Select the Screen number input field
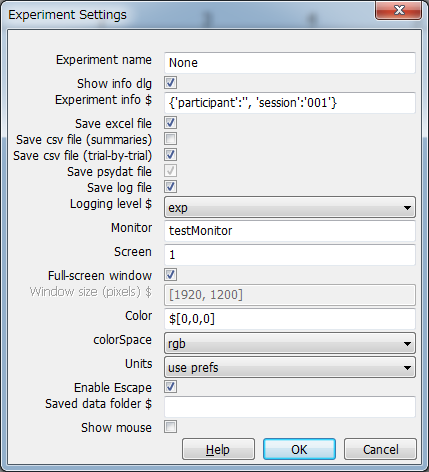Viewport: 429px width, 472px height. click(x=290, y=255)
